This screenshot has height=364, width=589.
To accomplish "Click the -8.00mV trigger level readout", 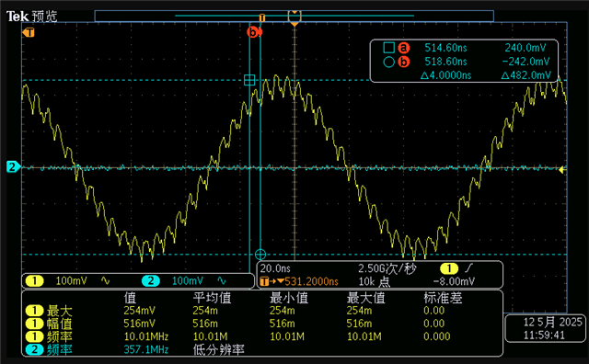I will click(x=454, y=281).
